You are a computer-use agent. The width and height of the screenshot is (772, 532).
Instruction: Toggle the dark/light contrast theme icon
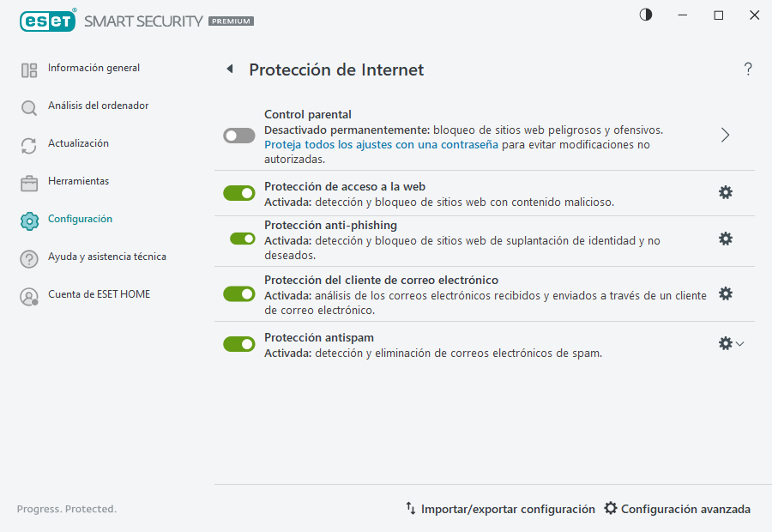(x=646, y=15)
